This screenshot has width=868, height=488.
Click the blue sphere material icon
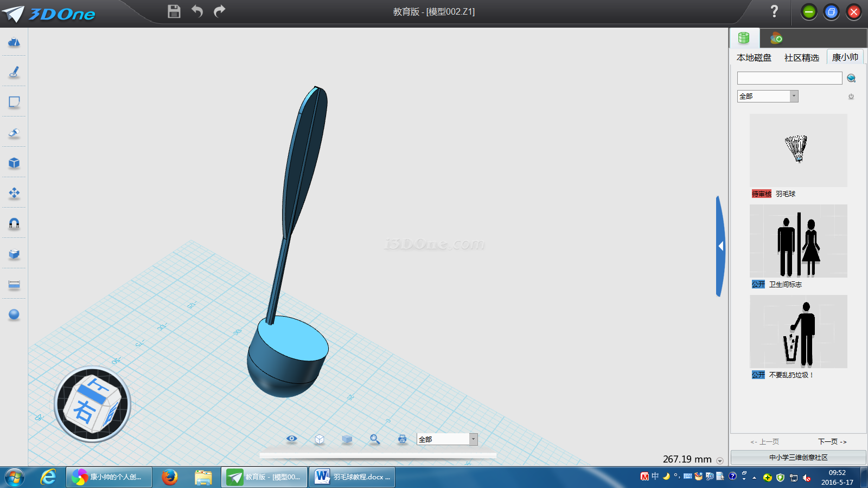[14, 314]
